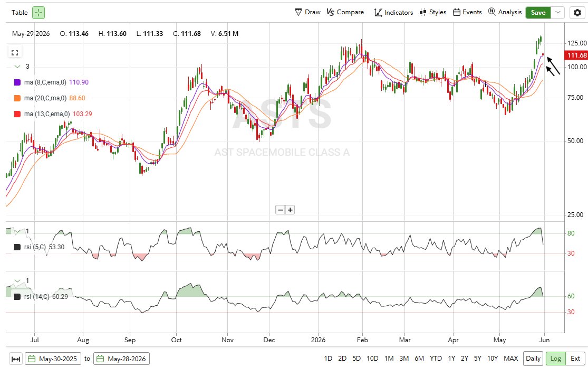Select the 2D time range
Viewport: 588px width, 367px height.
(x=342, y=359)
